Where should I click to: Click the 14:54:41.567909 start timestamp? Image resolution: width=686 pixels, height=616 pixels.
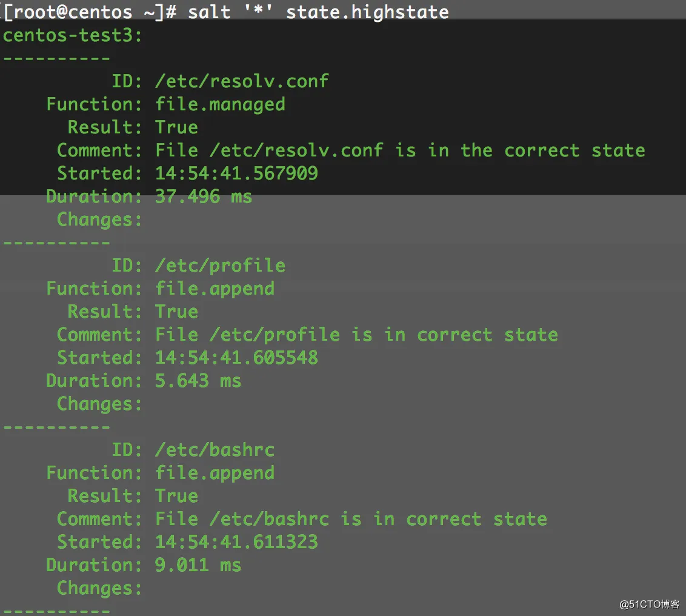tap(236, 173)
